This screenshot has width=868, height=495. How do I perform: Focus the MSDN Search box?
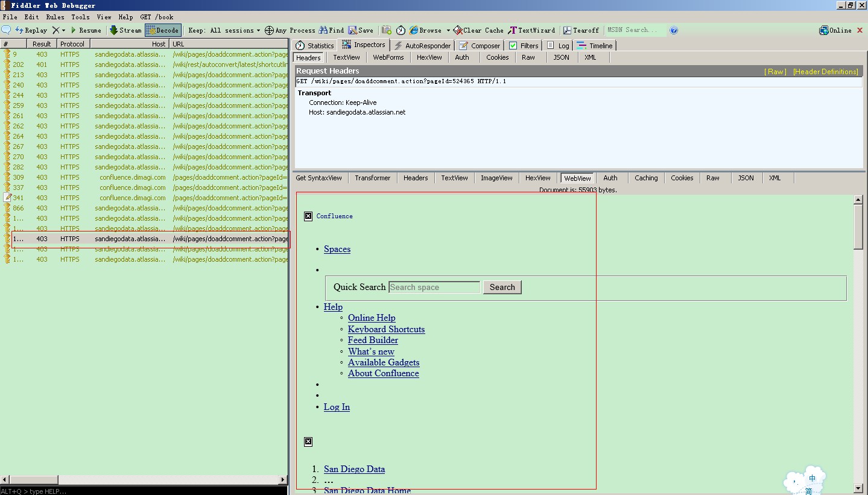[635, 30]
